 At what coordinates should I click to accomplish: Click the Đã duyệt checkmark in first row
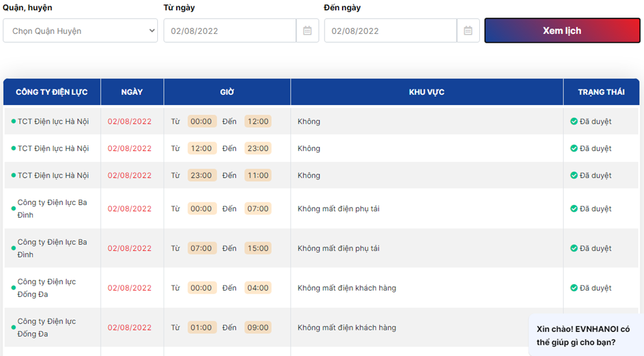click(x=574, y=121)
